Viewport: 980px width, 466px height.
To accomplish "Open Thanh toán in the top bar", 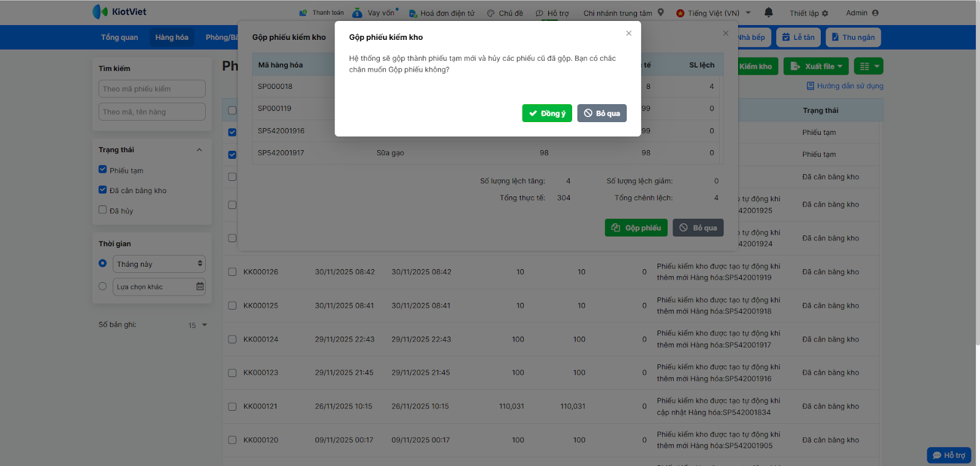I will (322, 13).
